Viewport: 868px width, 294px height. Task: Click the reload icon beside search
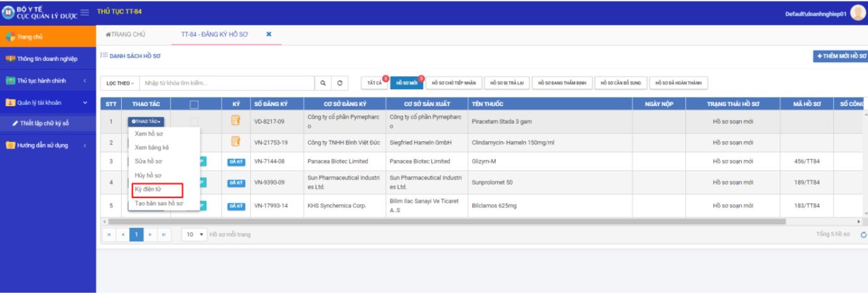point(340,83)
